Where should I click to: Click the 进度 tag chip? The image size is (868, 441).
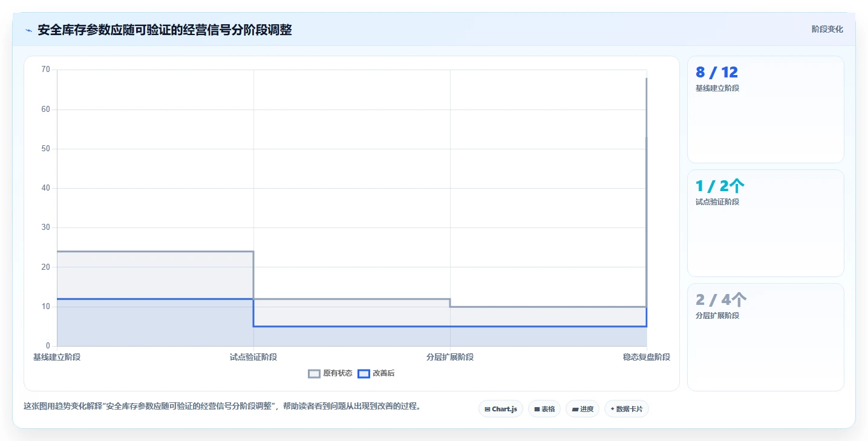pyautogui.click(x=582, y=409)
